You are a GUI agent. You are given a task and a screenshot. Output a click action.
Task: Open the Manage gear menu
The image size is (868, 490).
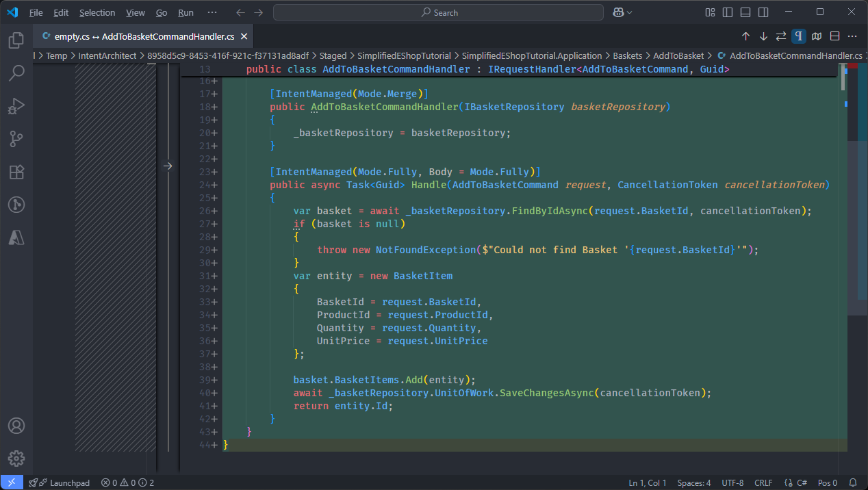coord(16,459)
